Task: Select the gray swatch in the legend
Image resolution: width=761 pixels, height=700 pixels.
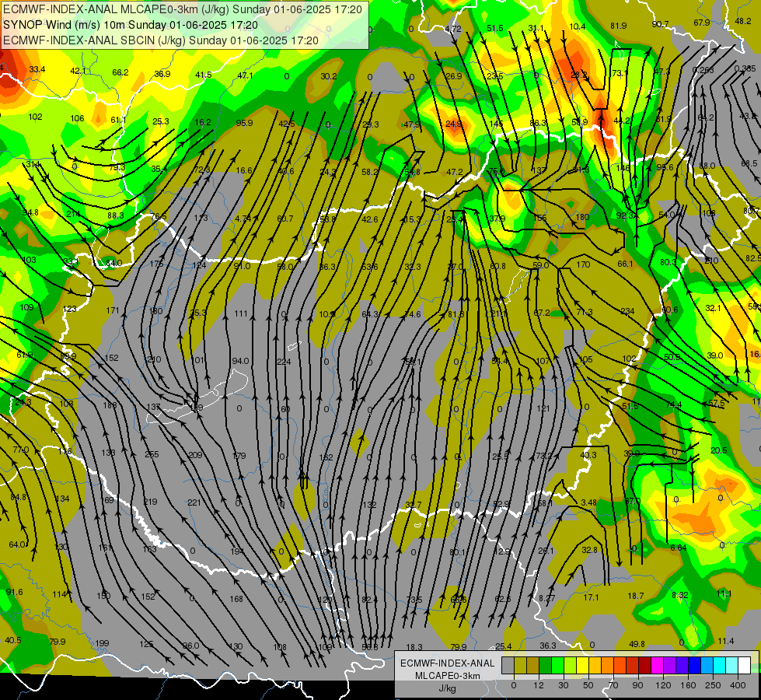Action: pyautogui.click(x=508, y=666)
